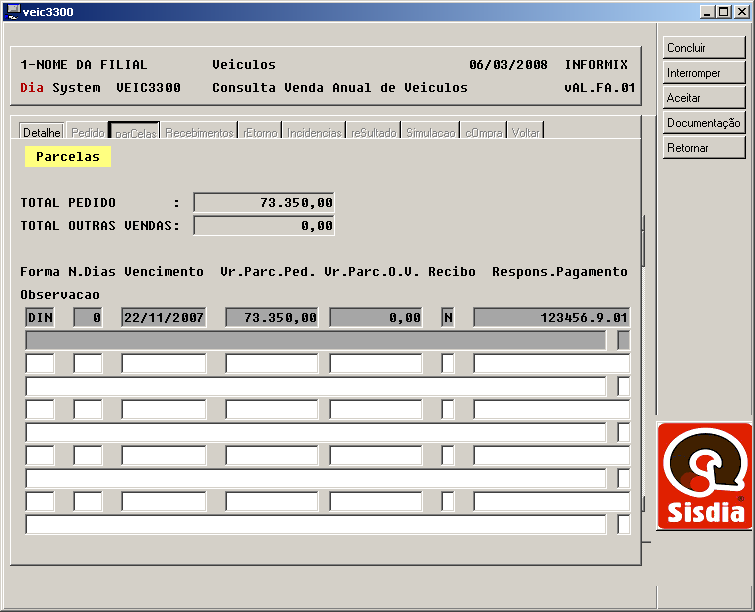Click the N.Dias column header
The image size is (755, 612).
coord(91,272)
